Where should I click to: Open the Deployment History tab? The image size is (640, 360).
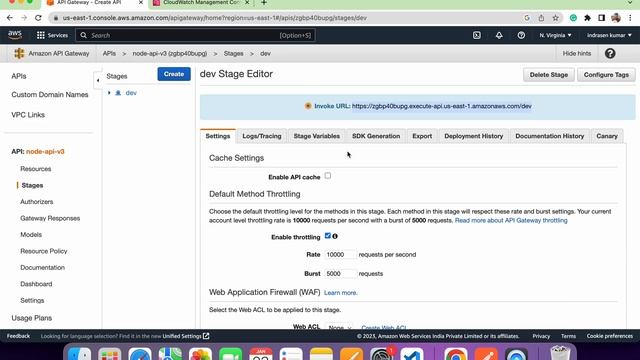click(x=473, y=136)
